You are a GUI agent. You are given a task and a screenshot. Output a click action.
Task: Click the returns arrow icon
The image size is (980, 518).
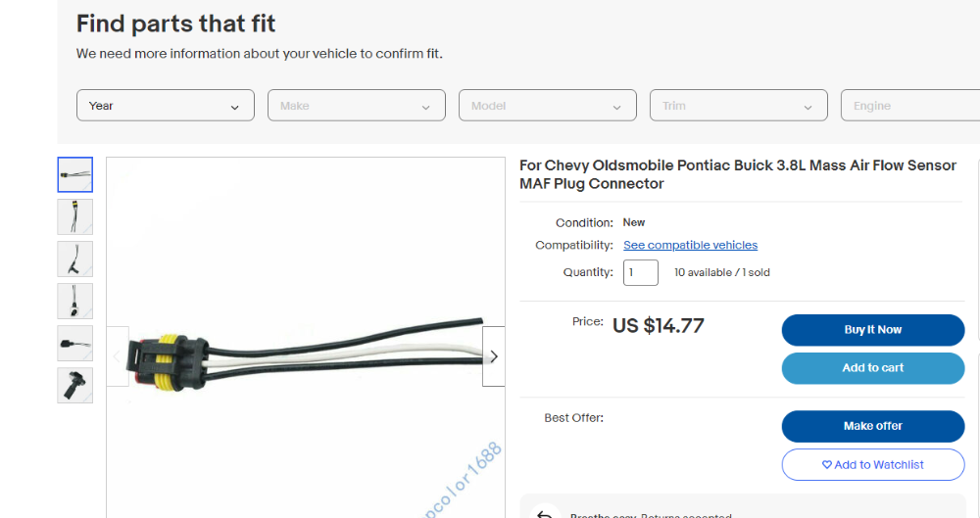[x=545, y=513]
